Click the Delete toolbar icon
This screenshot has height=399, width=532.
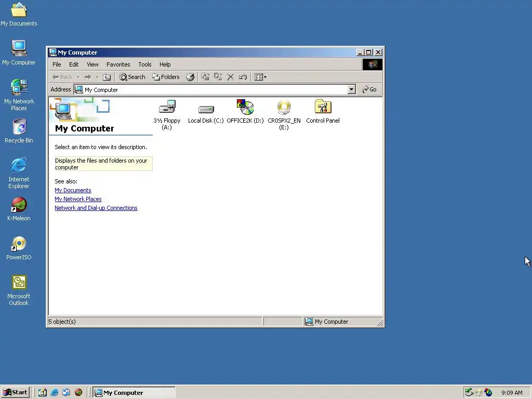(x=230, y=77)
